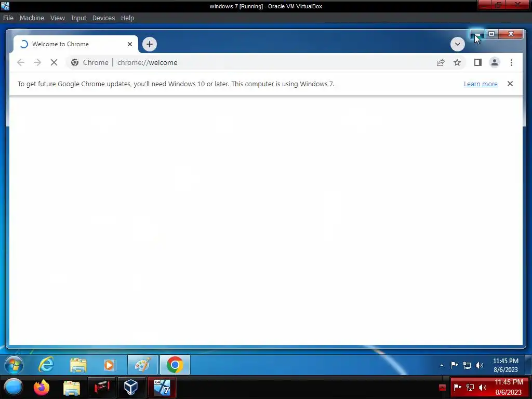This screenshot has height=399, width=532.
Task: Minimize the Chrome window
Action: tap(477, 34)
